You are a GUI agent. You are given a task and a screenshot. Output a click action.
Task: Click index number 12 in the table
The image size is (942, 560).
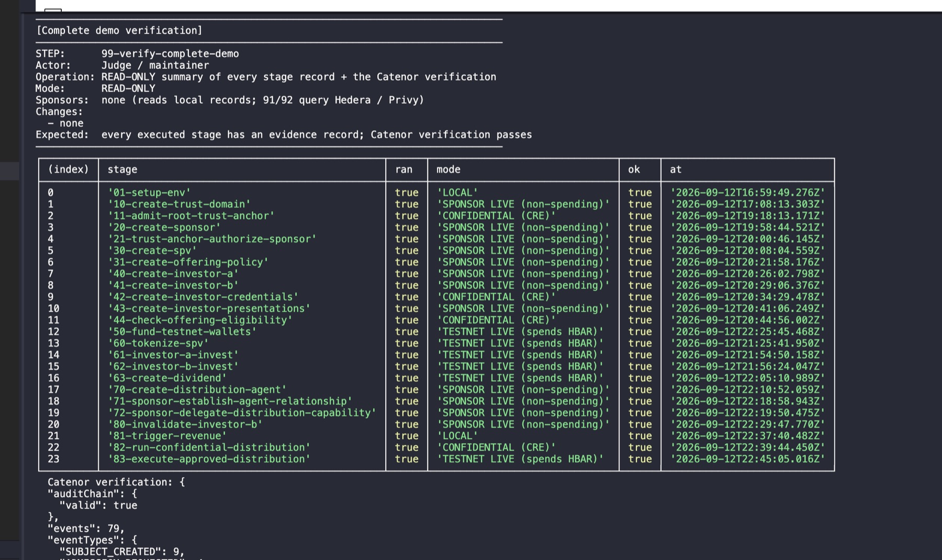[53, 332]
